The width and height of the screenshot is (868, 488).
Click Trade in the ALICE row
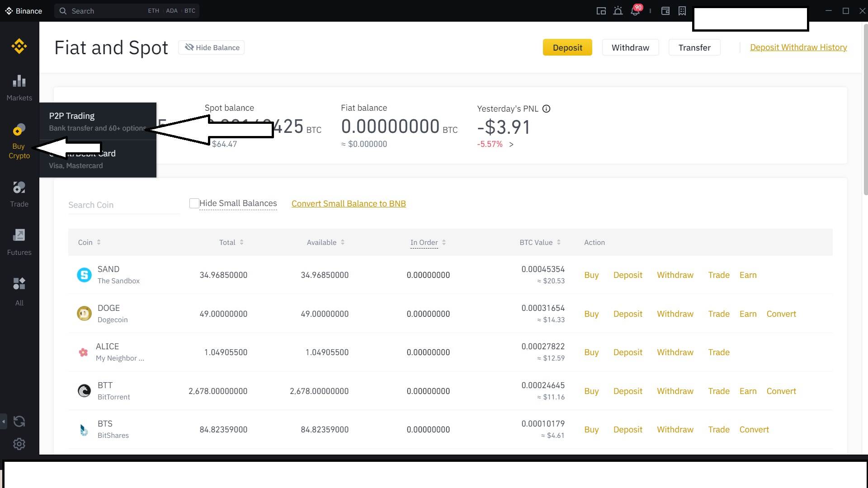(x=719, y=352)
